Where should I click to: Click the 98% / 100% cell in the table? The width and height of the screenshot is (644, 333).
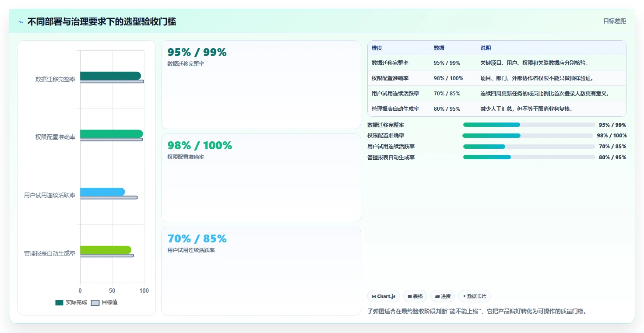click(x=448, y=78)
